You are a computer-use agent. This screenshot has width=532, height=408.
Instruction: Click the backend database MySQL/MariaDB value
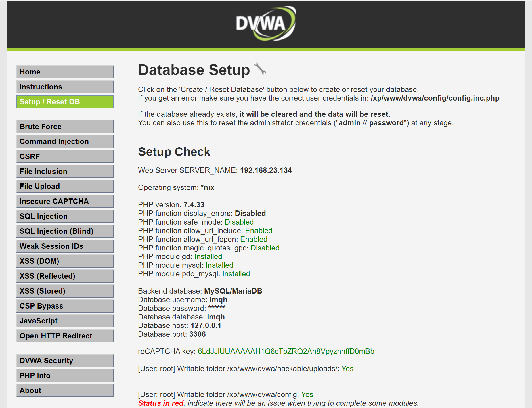click(233, 291)
